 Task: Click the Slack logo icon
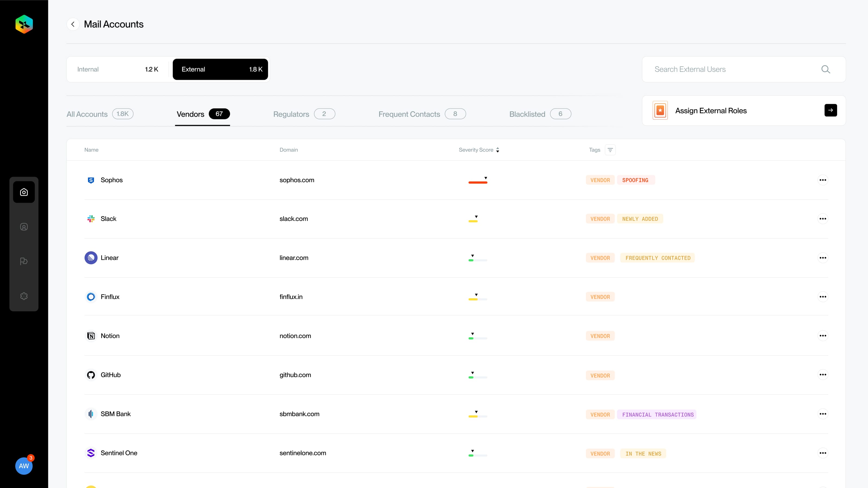pyautogui.click(x=91, y=219)
